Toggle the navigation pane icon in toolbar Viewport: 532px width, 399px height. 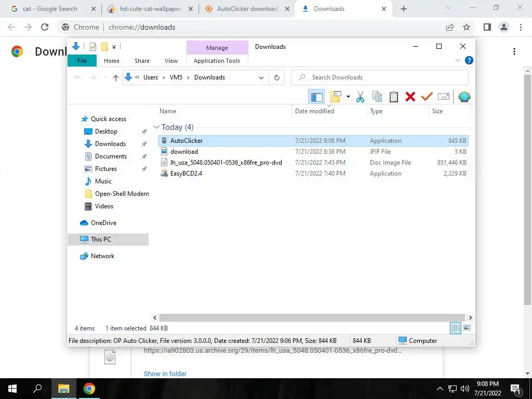click(x=316, y=97)
